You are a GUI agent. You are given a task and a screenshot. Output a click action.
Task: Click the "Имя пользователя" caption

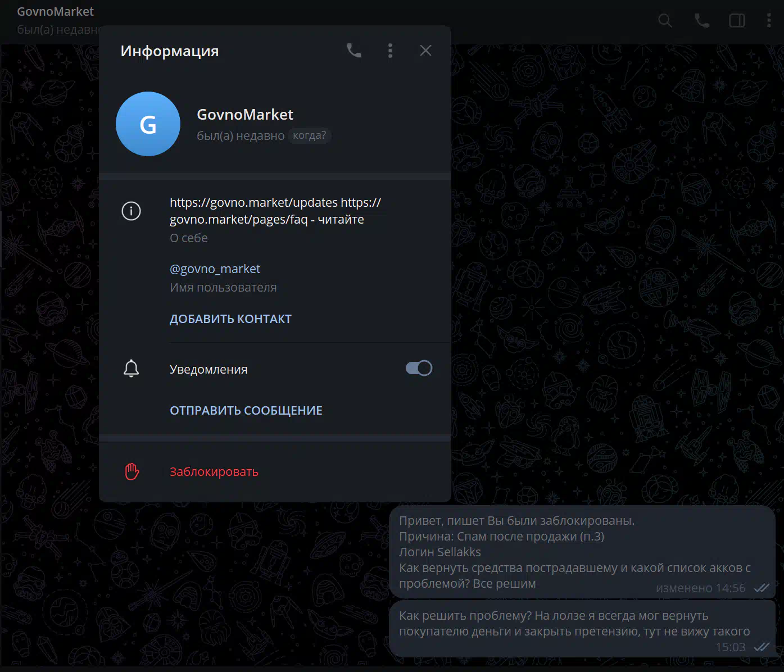(x=223, y=288)
